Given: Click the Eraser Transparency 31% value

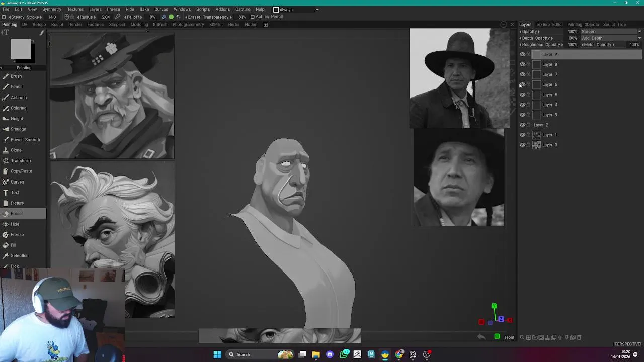Looking at the screenshot, I should (x=242, y=17).
